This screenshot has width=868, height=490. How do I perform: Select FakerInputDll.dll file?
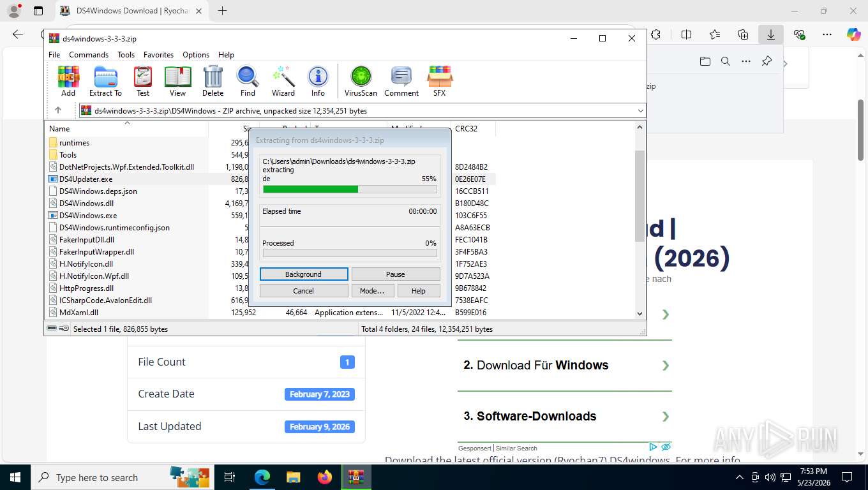[87, 240]
